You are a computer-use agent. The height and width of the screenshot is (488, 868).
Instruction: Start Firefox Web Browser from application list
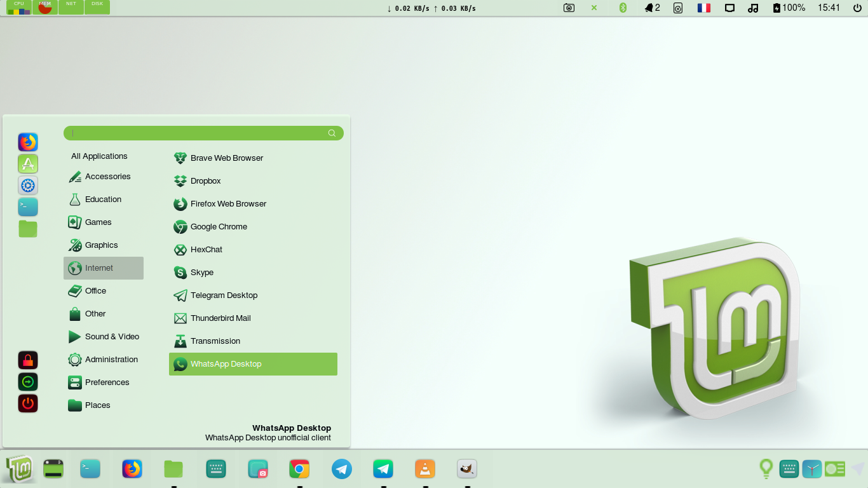pos(253,203)
